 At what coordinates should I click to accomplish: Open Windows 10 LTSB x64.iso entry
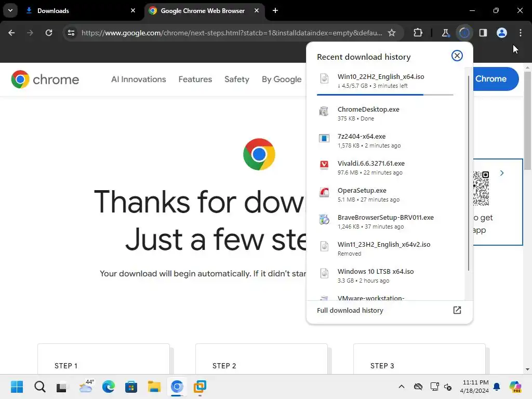point(385,276)
